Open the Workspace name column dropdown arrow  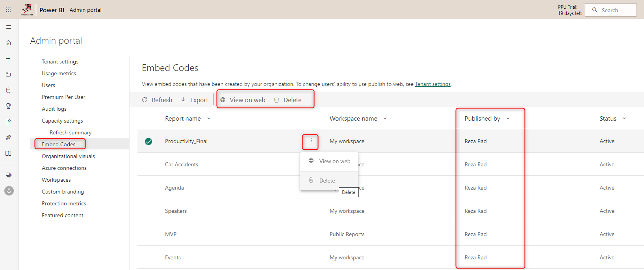click(x=385, y=119)
